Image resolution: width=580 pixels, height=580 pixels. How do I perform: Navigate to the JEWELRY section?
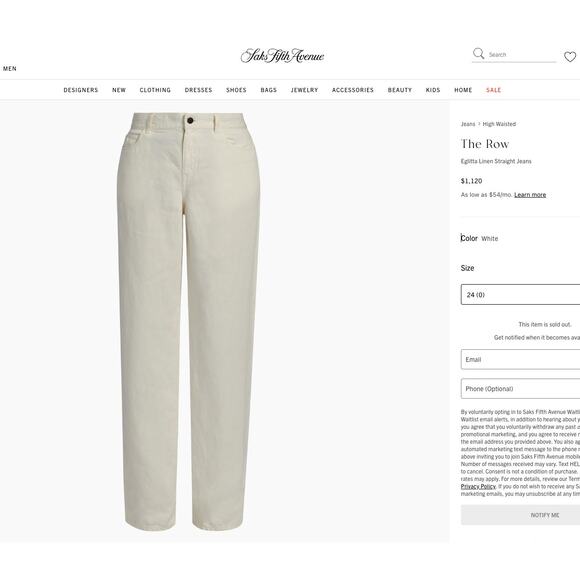tap(304, 90)
